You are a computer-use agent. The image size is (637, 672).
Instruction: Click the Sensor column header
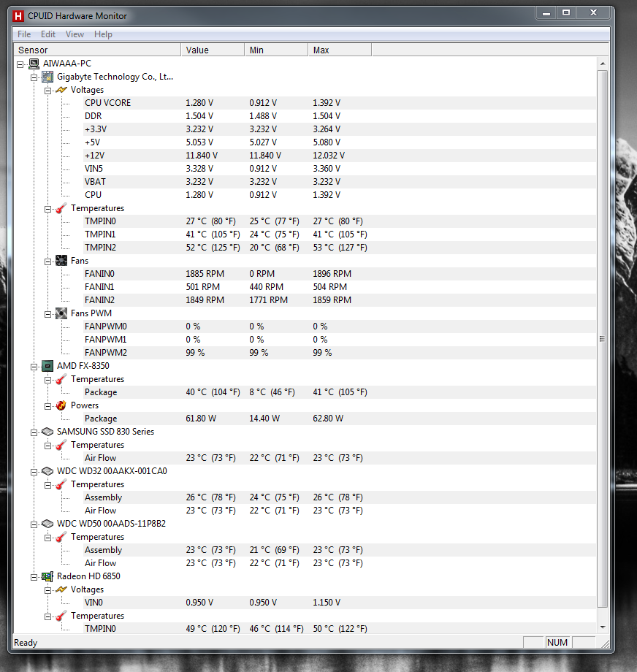[98, 50]
